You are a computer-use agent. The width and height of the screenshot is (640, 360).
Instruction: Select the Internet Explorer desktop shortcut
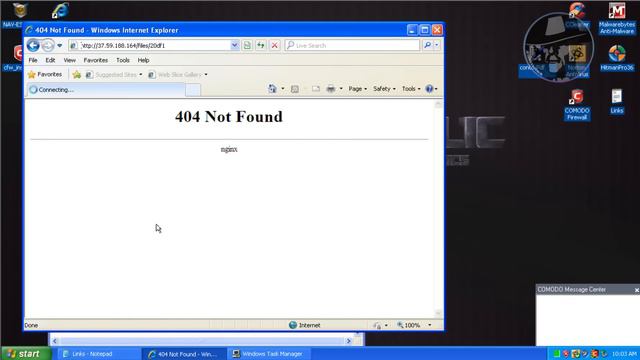point(60,11)
